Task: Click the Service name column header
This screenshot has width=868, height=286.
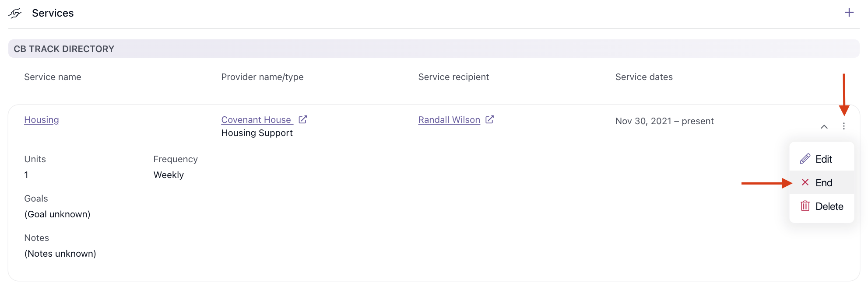Action: (x=53, y=77)
